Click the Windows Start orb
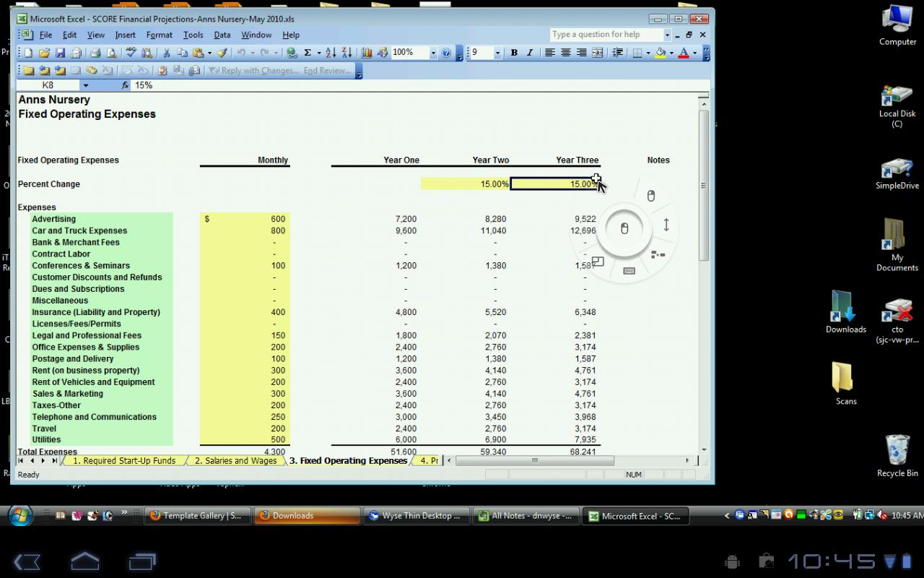The width and height of the screenshot is (924, 578). [x=20, y=515]
